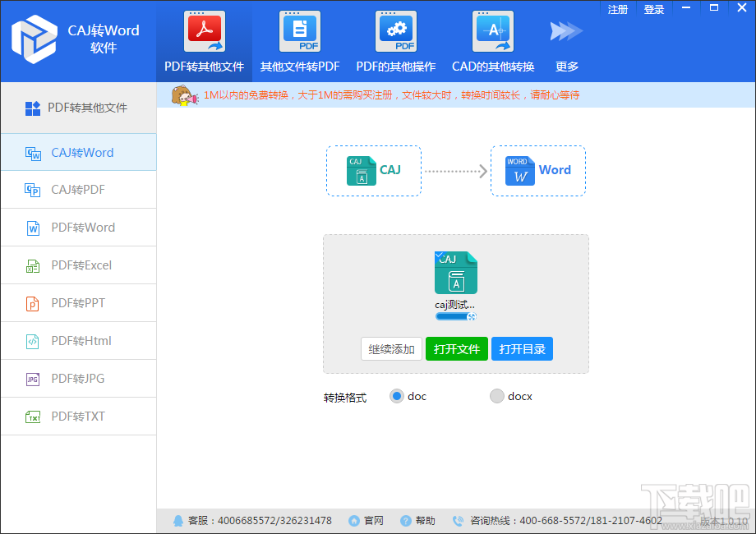
Task: Click the PDF转PPT sidebar icon
Action: click(x=33, y=303)
